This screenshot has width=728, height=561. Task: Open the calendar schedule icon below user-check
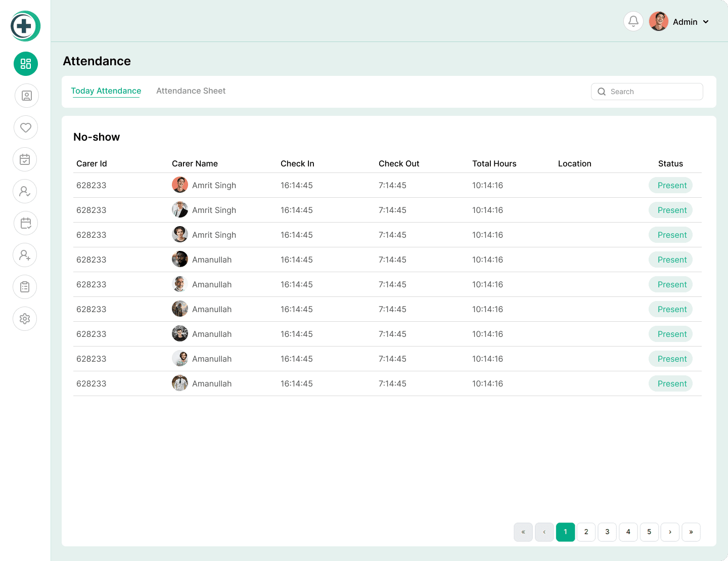pos(26,223)
